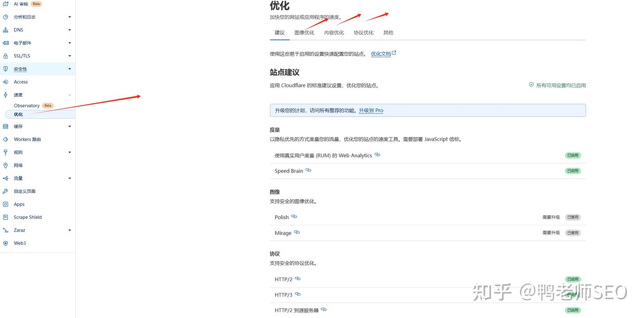The image size is (644, 318).
Task: Click the DNS sidebar icon
Action: click(x=5, y=30)
